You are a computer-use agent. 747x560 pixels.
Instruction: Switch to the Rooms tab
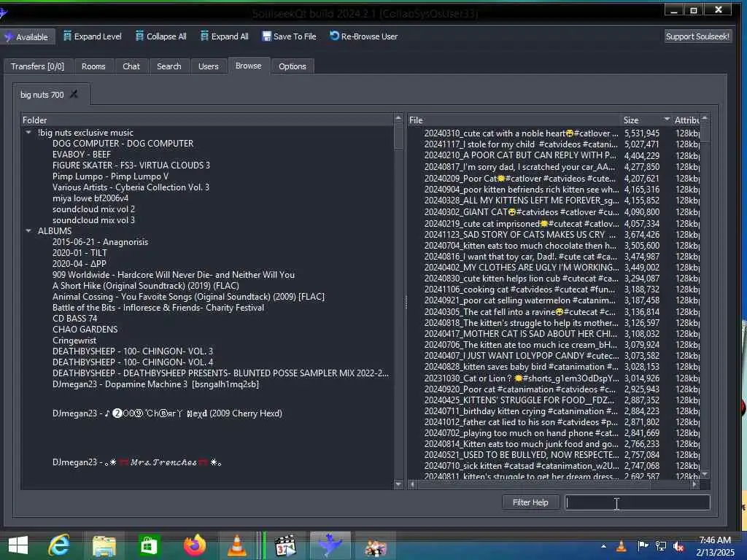93,66
